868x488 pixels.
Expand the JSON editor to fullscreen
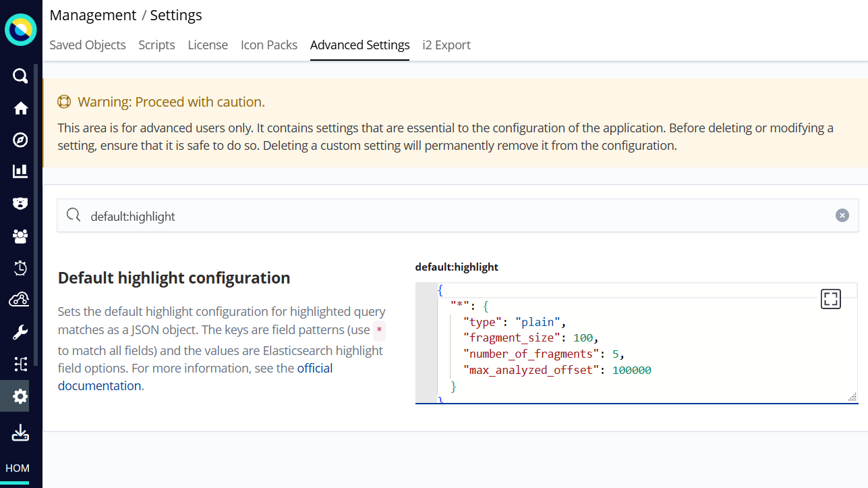[831, 299]
